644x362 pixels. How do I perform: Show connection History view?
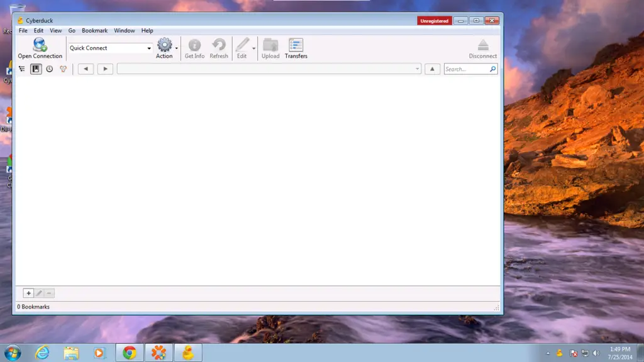pos(49,69)
